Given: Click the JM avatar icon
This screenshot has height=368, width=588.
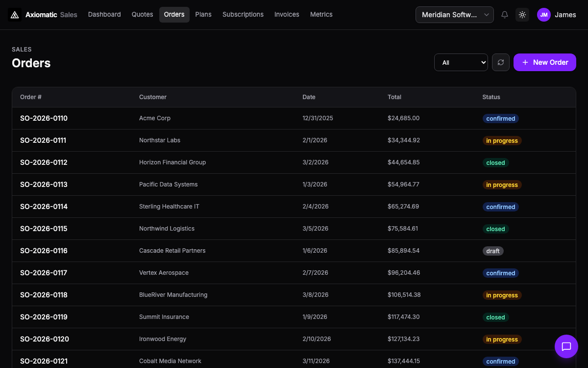Looking at the screenshot, I should (544, 15).
